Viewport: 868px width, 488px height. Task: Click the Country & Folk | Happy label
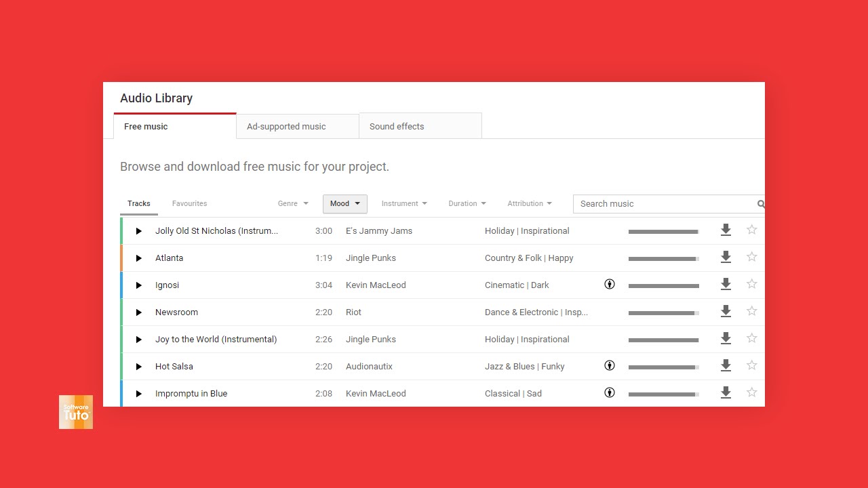coord(529,258)
